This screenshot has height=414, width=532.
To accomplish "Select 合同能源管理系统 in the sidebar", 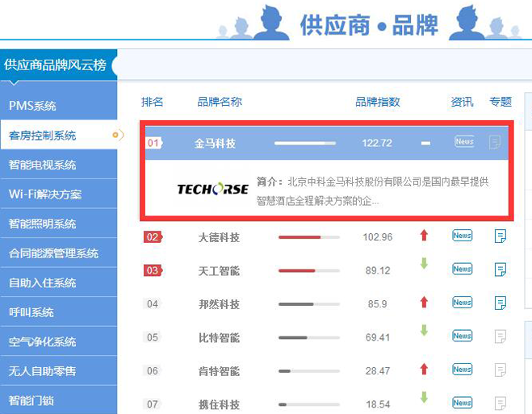I will pos(59,253).
